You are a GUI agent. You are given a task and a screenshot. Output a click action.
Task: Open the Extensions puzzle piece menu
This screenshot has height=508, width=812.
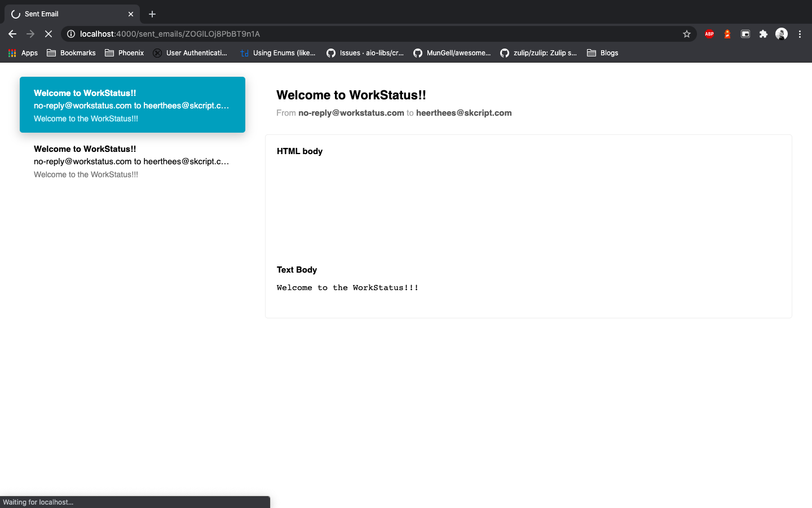763,34
